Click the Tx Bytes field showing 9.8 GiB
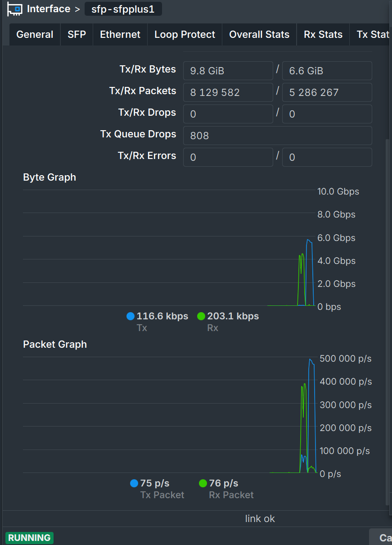This screenshot has height=545, width=392. click(x=228, y=71)
